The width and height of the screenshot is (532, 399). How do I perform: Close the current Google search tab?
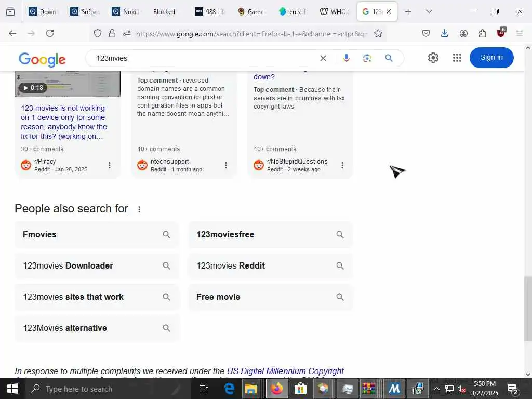pyautogui.click(x=389, y=11)
